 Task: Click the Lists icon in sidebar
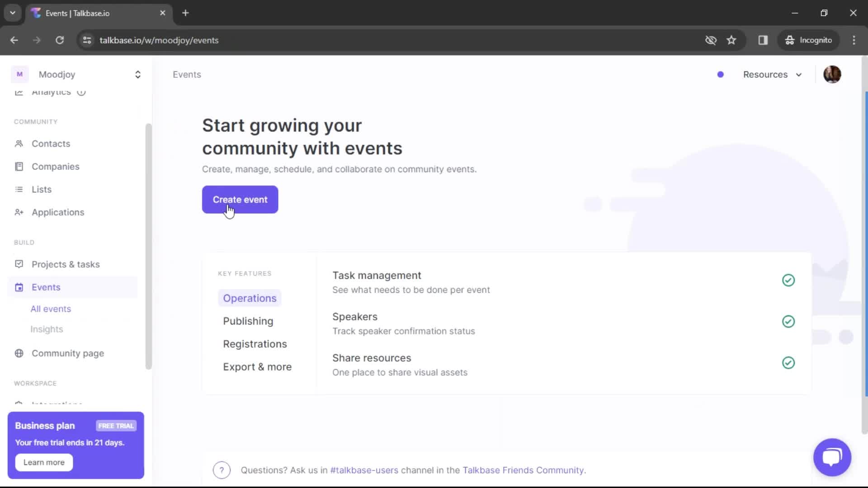[x=19, y=189]
